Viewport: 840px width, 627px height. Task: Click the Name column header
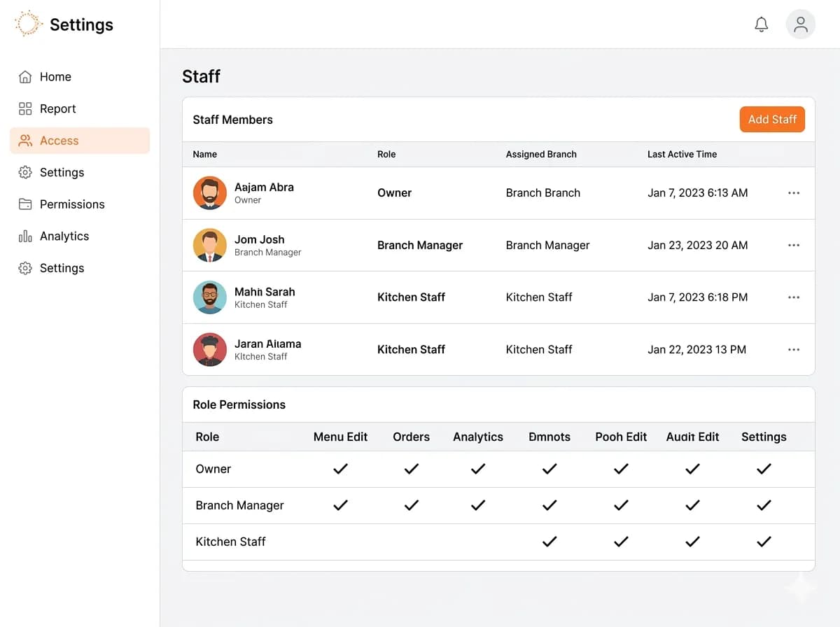[x=205, y=155]
